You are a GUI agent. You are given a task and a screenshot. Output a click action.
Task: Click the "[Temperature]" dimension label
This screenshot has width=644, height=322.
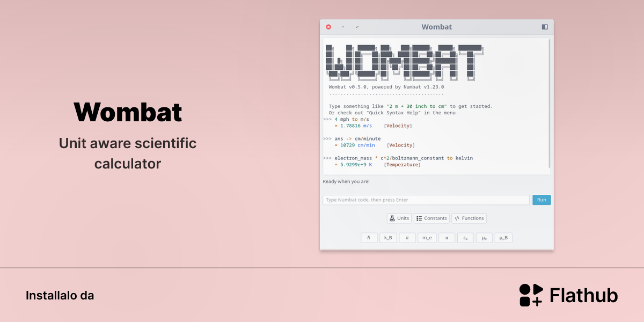coord(402,164)
